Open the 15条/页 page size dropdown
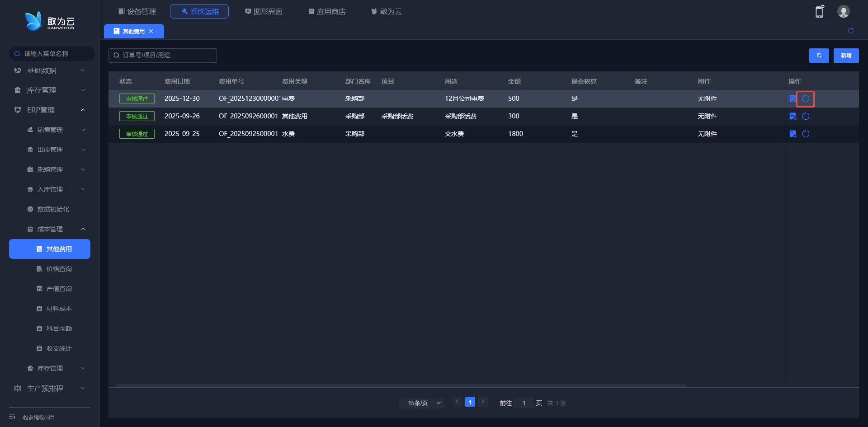The image size is (868, 427). (421, 403)
